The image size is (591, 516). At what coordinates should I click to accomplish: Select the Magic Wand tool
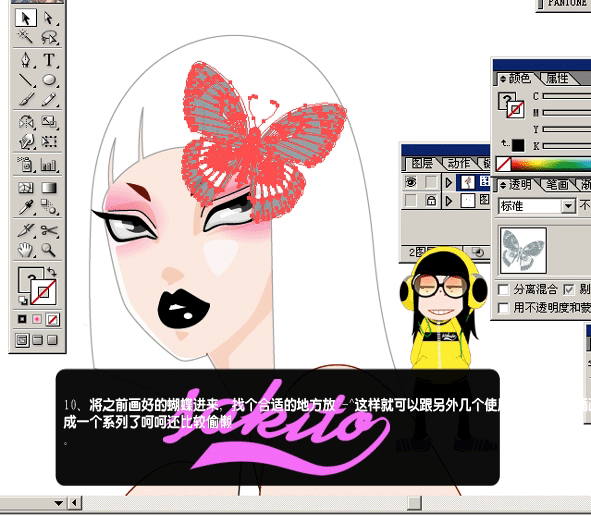point(26,37)
